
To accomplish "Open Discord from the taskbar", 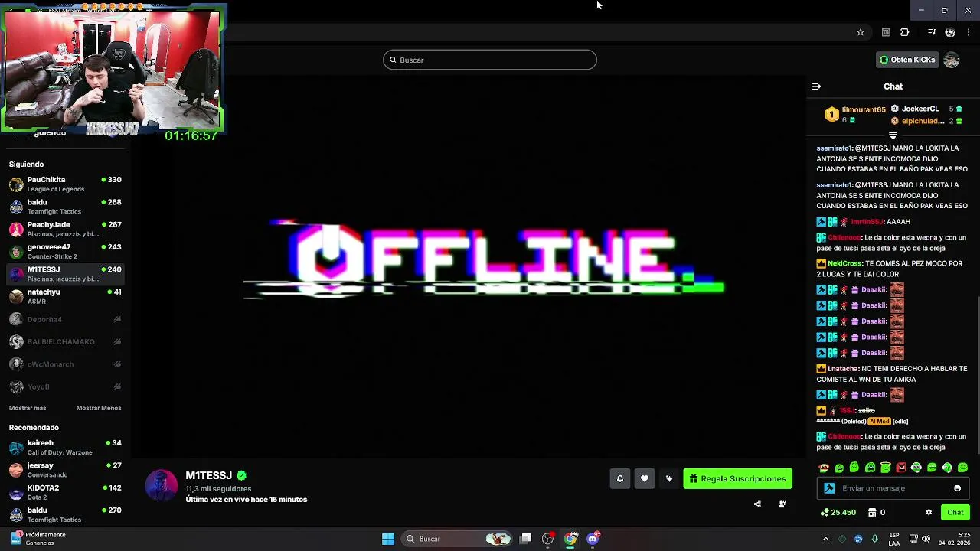I will pyautogui.click(x=593, y=539).
